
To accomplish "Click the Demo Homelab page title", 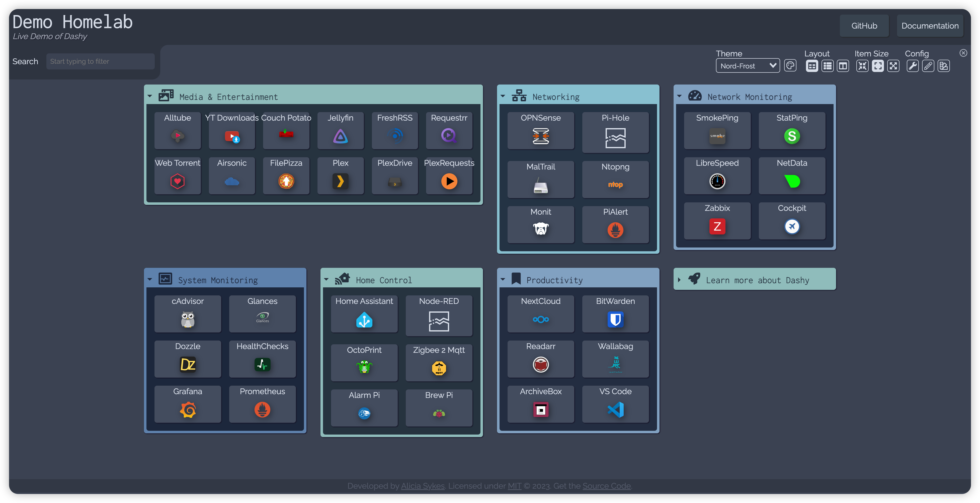I will point(72,22).
